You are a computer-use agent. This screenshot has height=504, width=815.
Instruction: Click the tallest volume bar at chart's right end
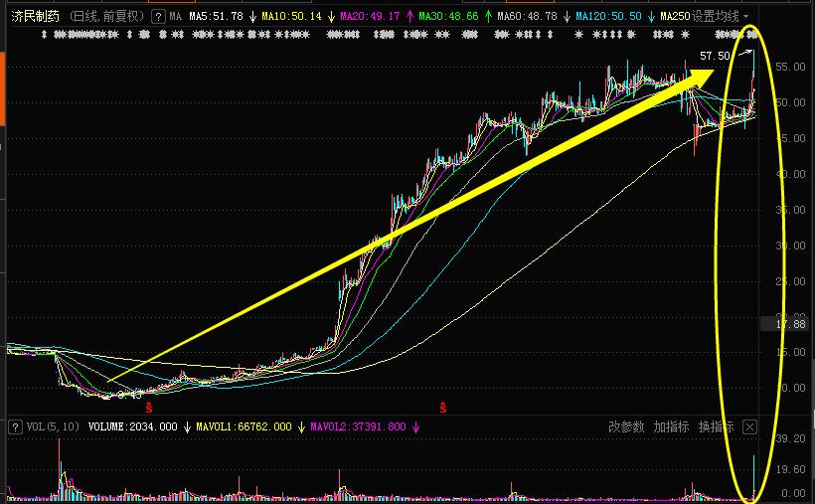pyautogui.click(x=754, y=477)
